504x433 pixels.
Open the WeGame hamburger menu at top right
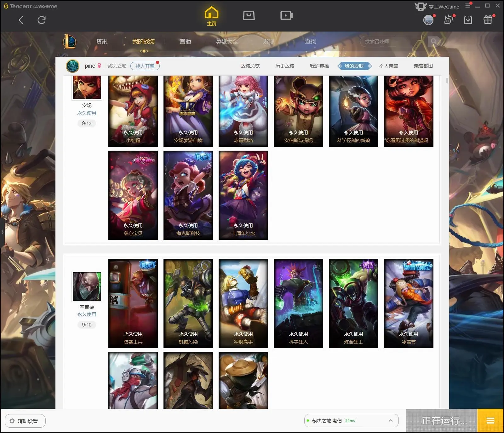pos(468,6)
